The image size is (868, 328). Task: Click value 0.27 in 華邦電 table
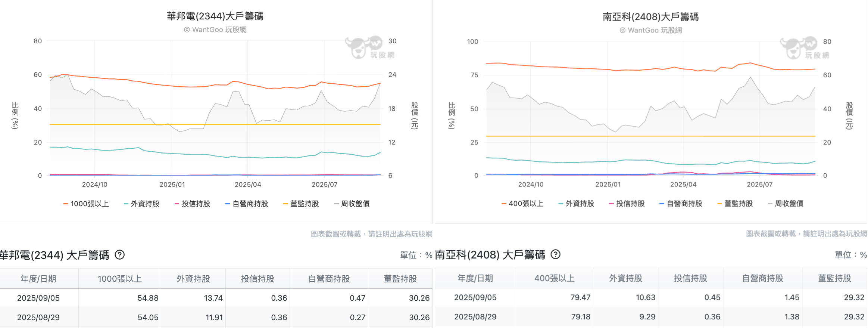tap(357, 318)
